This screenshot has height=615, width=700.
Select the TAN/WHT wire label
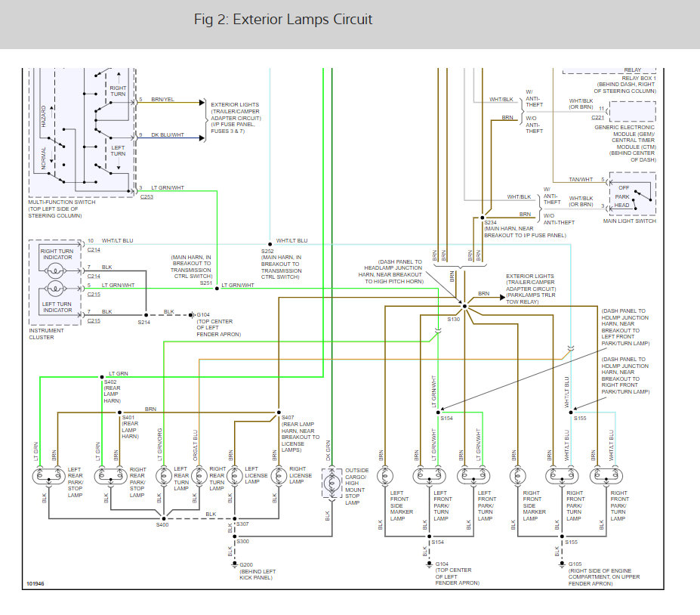(581, 180)
